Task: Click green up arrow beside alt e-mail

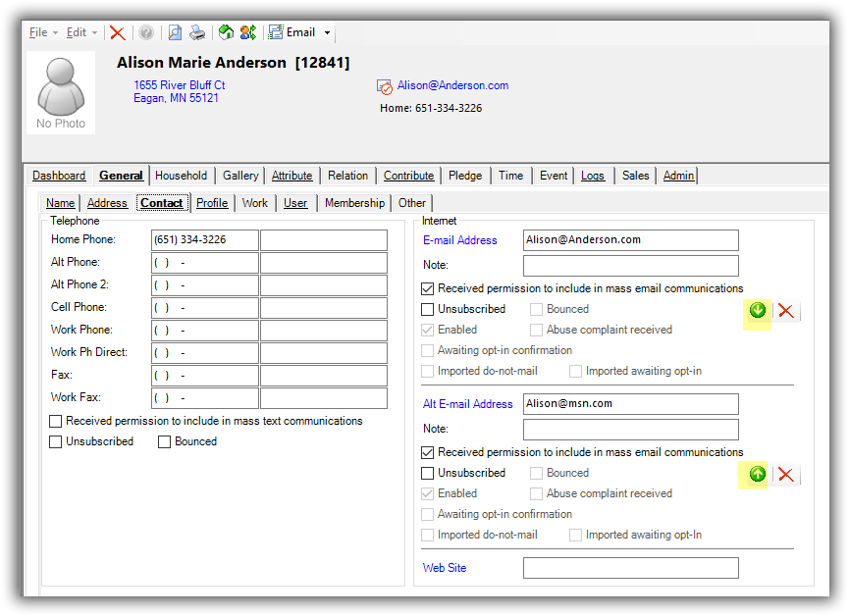Action: 757,475
